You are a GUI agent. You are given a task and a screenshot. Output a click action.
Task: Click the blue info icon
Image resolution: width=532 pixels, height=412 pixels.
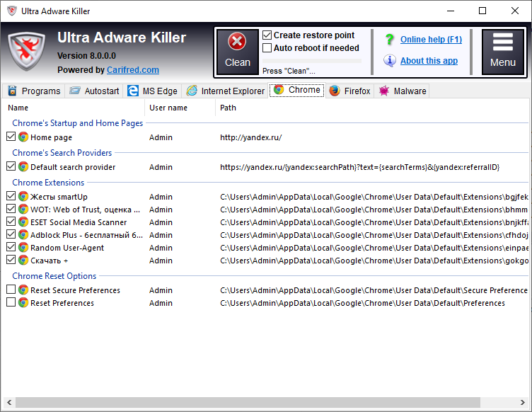click(x=390, y=60)
